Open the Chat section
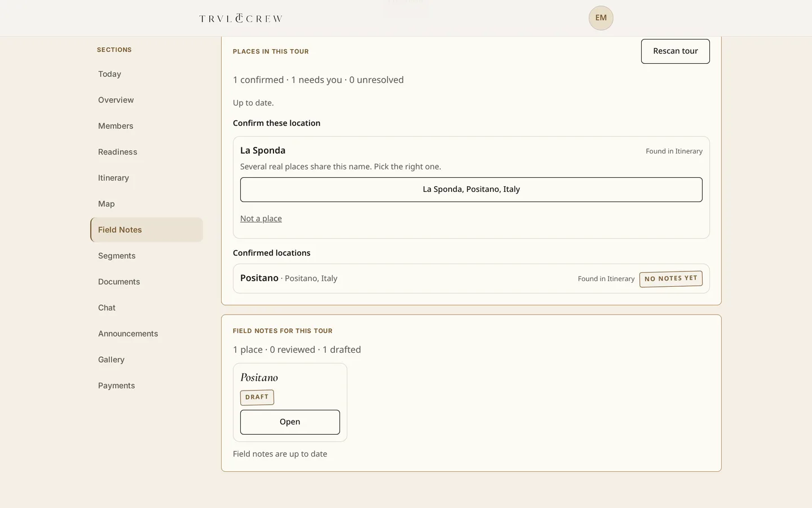This screenshot has width=812, height=508. tap(147, 308)
